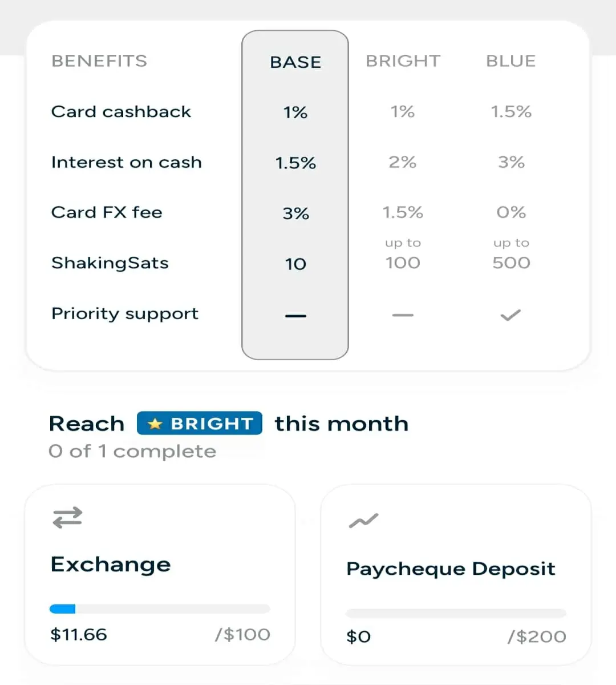Screen dimensions: 616x685
Task: Switch to the BRIGHT tier column
Action: (403, 61)
